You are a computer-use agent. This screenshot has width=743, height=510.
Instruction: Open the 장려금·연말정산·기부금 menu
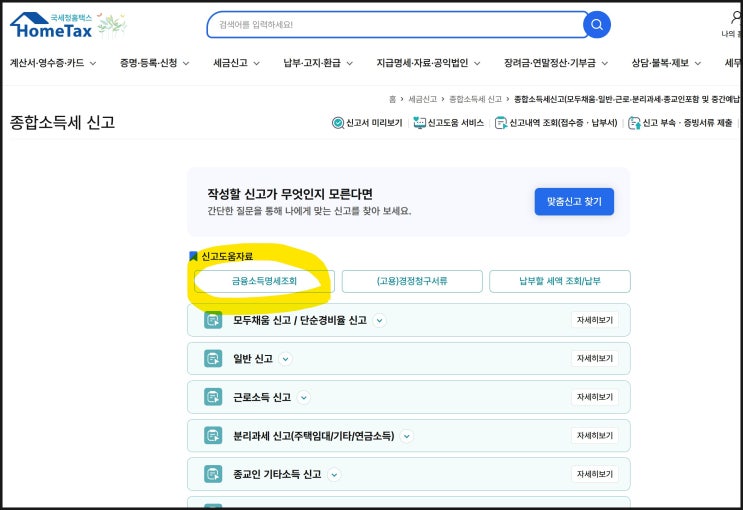pyautogui.click(x=556, y=63)
